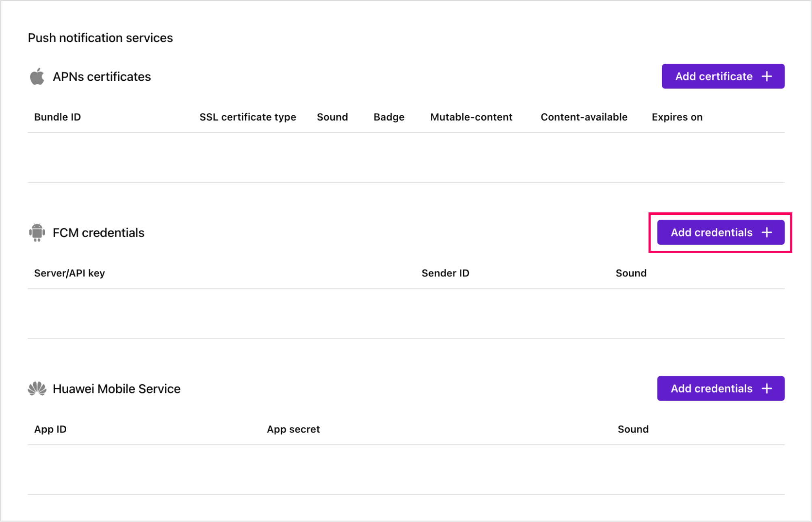Screen dimensions: 812x522
Task: Click the Sender ID column header
Action: click(445, 273)
